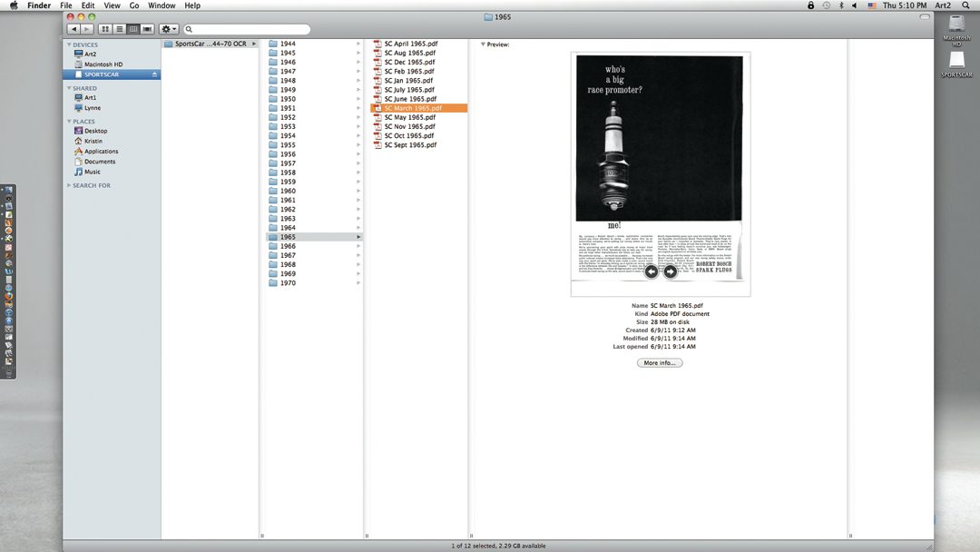Select the Applications folder in sidebar
The width and height of the screenshot is (980, 552).
[101, 152]
